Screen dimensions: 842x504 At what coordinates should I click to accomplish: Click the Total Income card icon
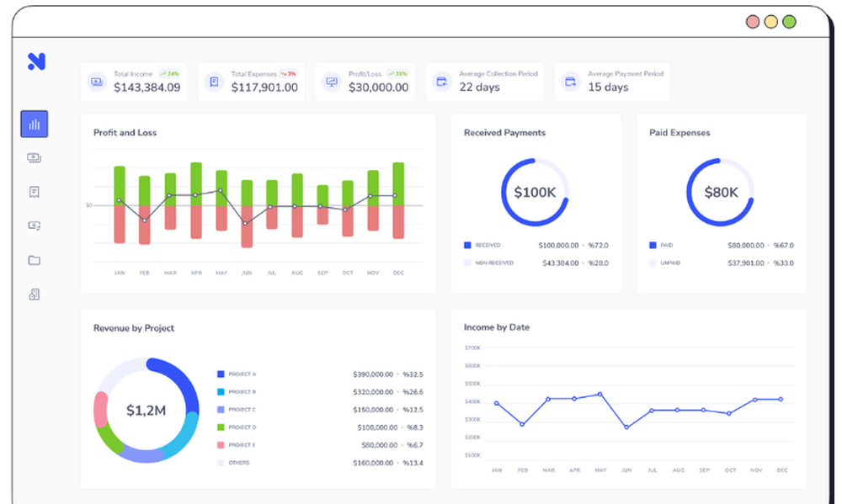[x=97, y=82]
